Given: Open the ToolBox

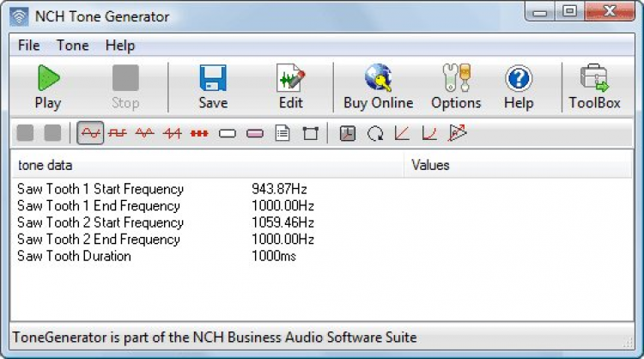Looking at the screenshot, I should point(594,87).
